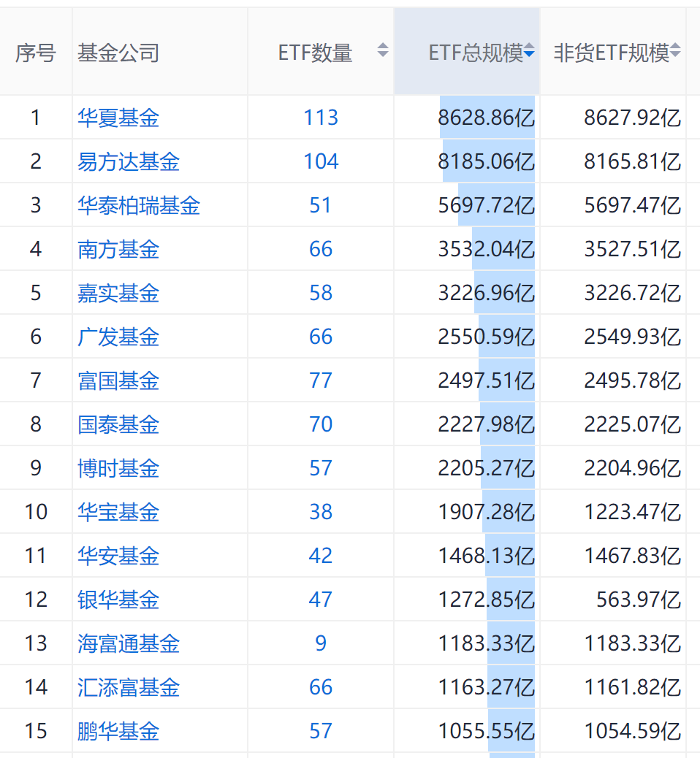Select non-money scale value 1223.47亿

click(x=633, y=512)
